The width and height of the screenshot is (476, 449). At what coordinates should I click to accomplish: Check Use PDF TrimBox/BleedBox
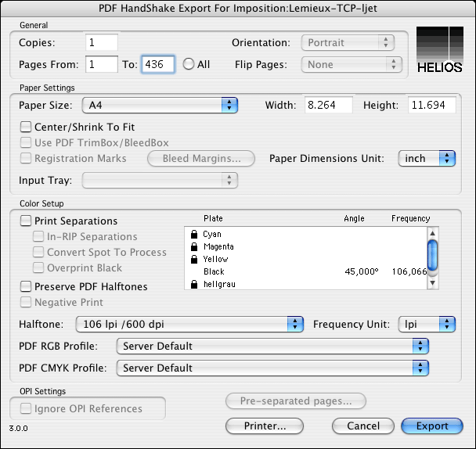pos(26,142)
